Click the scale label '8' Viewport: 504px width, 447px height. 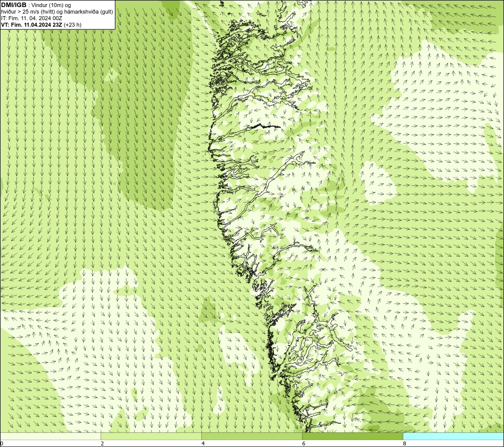[x=405, y=444]
